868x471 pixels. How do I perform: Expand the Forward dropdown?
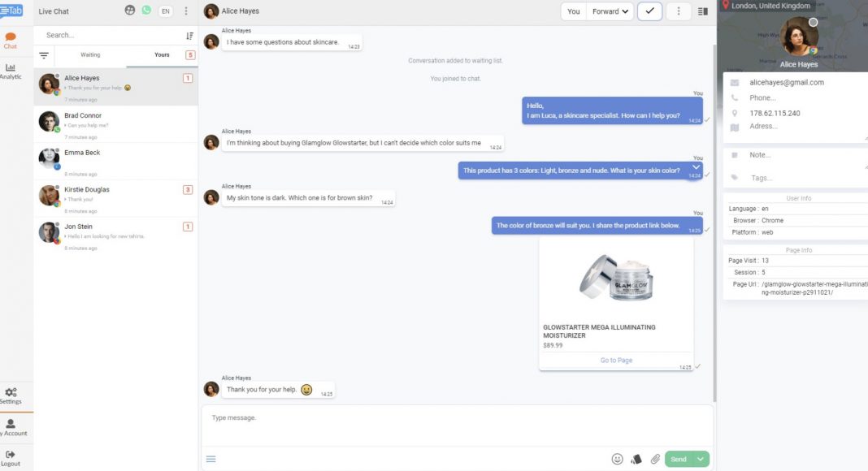pos(610,11)
